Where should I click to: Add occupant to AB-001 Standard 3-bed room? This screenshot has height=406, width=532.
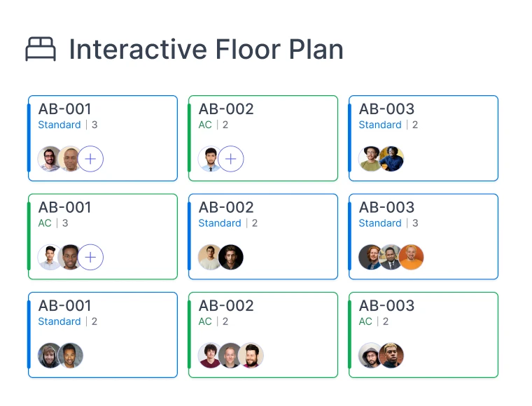(90, 159)
